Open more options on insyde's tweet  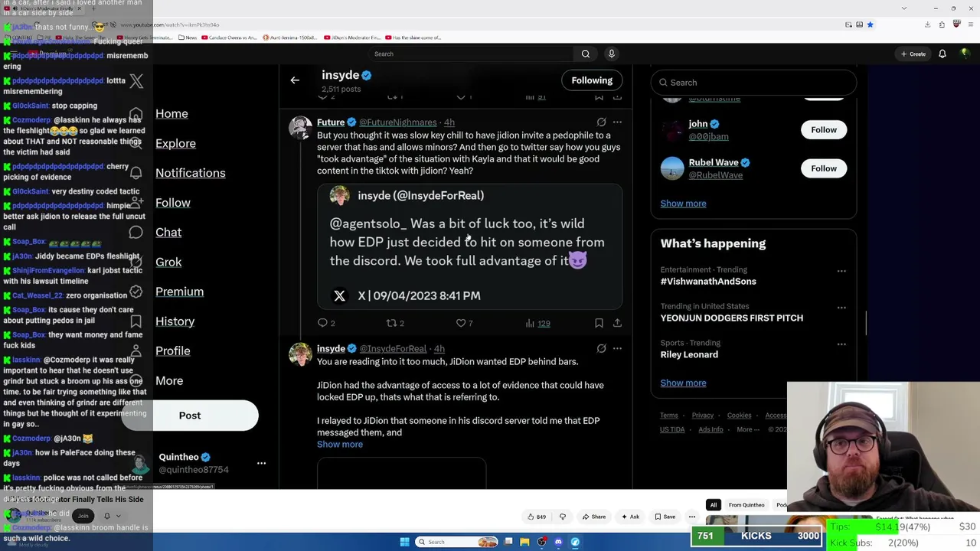pyautogui.click(x=617, y=349)
